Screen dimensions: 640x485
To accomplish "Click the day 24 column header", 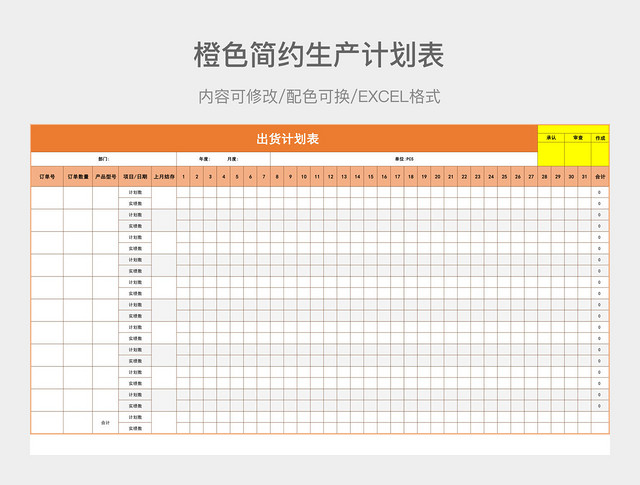I will click(x=491, y=177).
